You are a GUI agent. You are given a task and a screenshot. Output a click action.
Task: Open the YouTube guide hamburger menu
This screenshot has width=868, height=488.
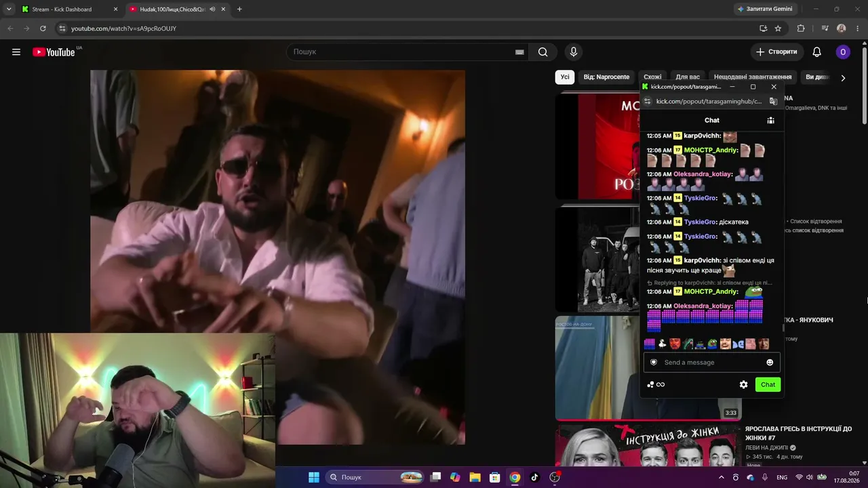point(16,52)
